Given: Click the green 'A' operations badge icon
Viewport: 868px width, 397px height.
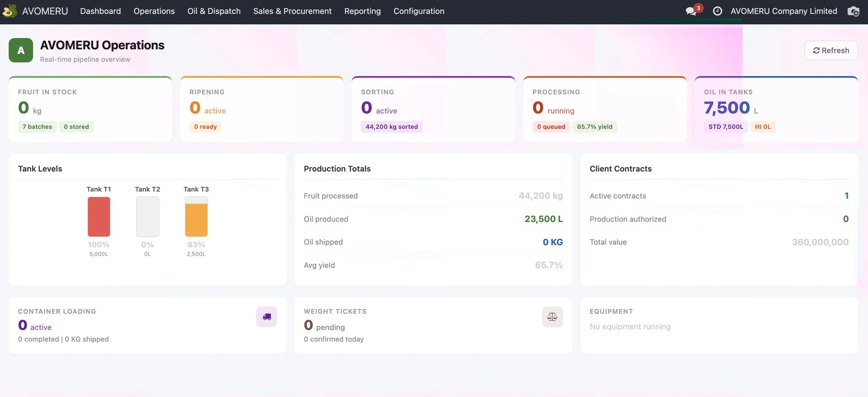Looking at the screenshot, I should (x=21, y=50).
